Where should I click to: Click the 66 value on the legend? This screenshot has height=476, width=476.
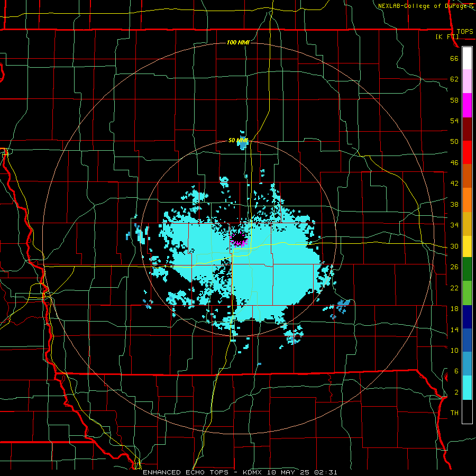pos(454,58)
